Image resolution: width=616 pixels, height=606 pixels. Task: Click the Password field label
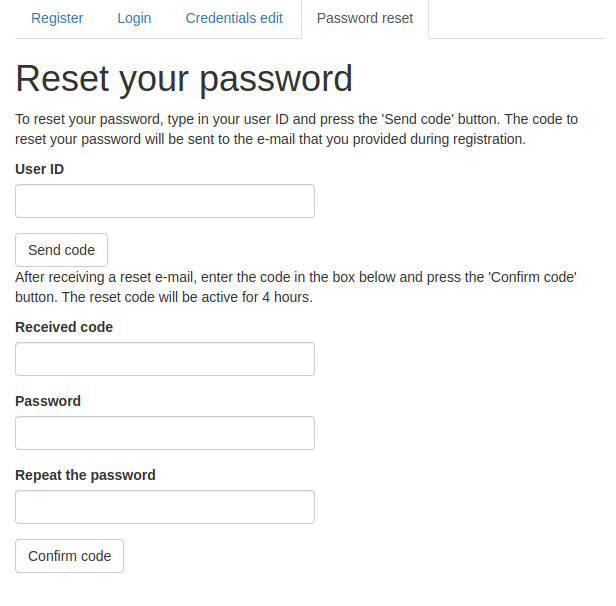click(x=48, y=401)
